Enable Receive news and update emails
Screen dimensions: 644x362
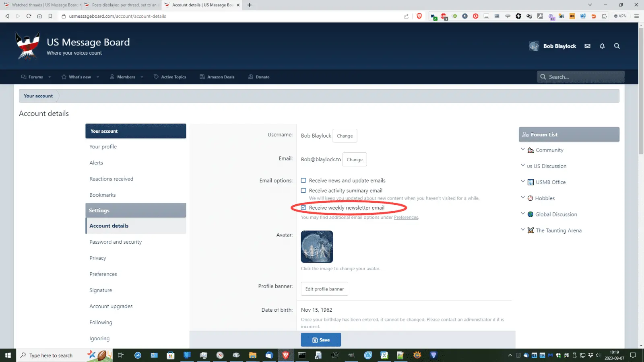303,181
